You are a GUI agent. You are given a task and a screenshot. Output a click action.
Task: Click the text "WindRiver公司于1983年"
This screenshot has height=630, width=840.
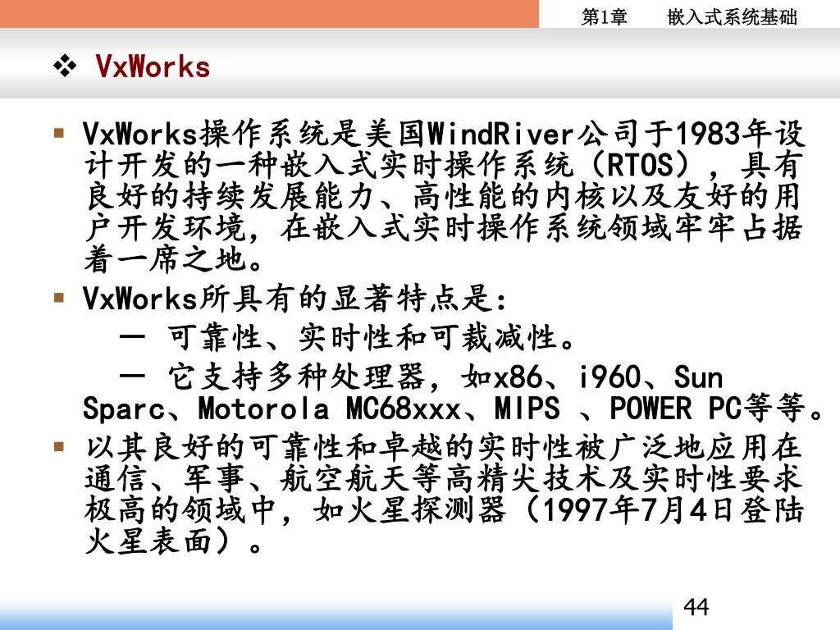tap(599, 134)
